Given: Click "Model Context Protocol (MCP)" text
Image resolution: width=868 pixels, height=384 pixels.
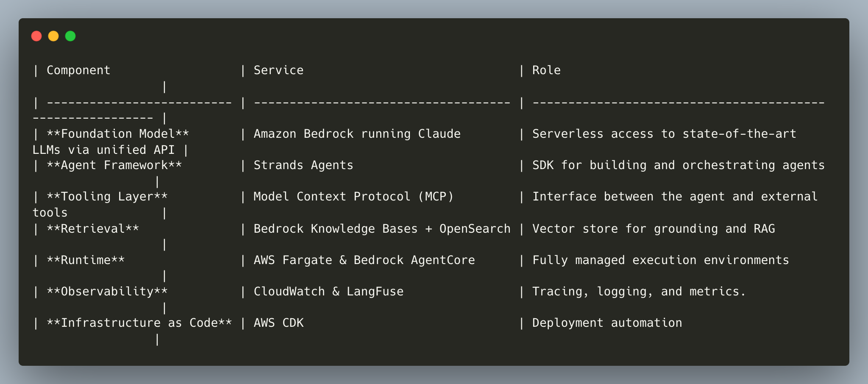Looking at the screenshot, I should pos(353,197).
